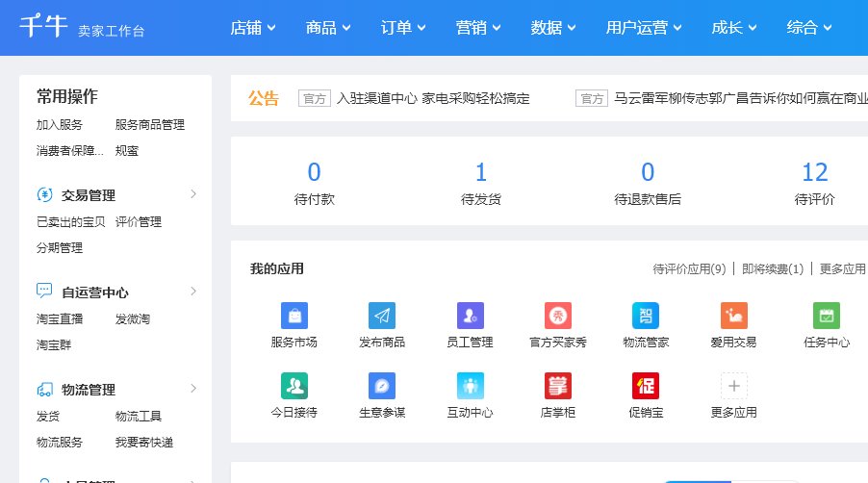Open 淘宝直播 link

click(x=60, y=318)
